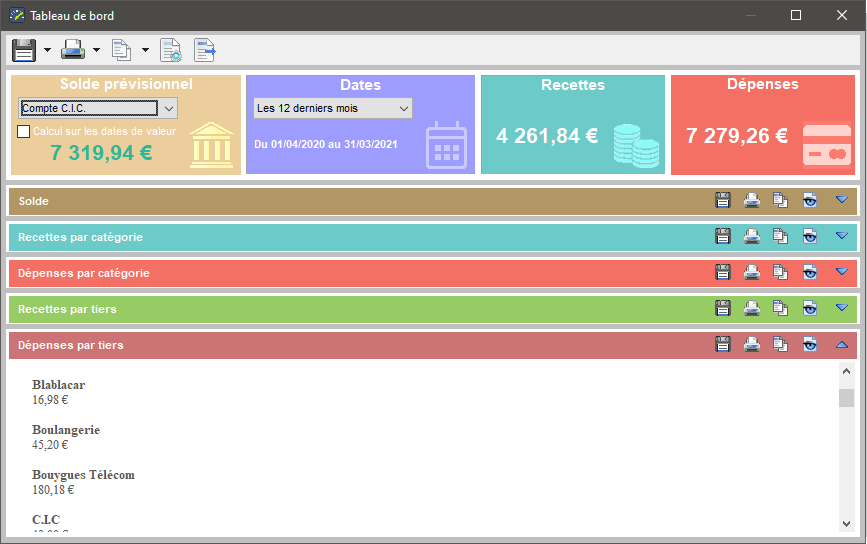The width and height of the screenshot is (867, 544).
Task: Toggle the eye preview icon for Solde section
Action: tap(810, 201)
